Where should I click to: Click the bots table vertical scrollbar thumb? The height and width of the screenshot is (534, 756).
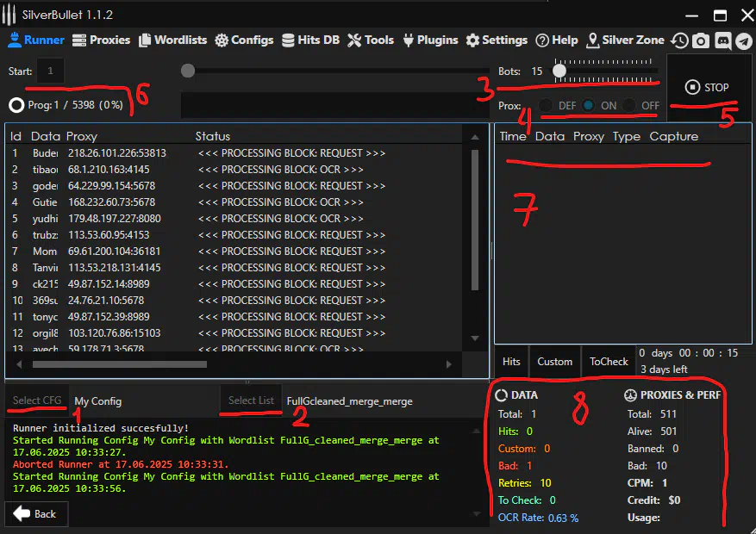coord(475,220)
